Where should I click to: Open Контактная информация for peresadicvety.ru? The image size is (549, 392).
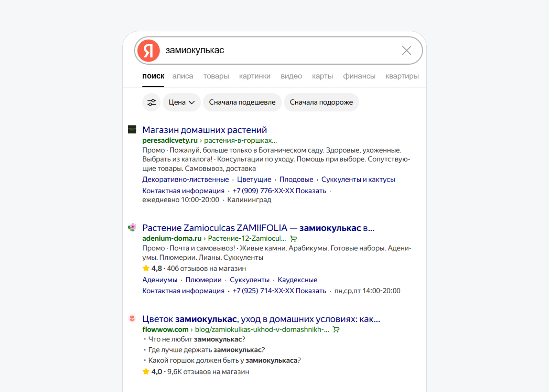pos(184,191)
